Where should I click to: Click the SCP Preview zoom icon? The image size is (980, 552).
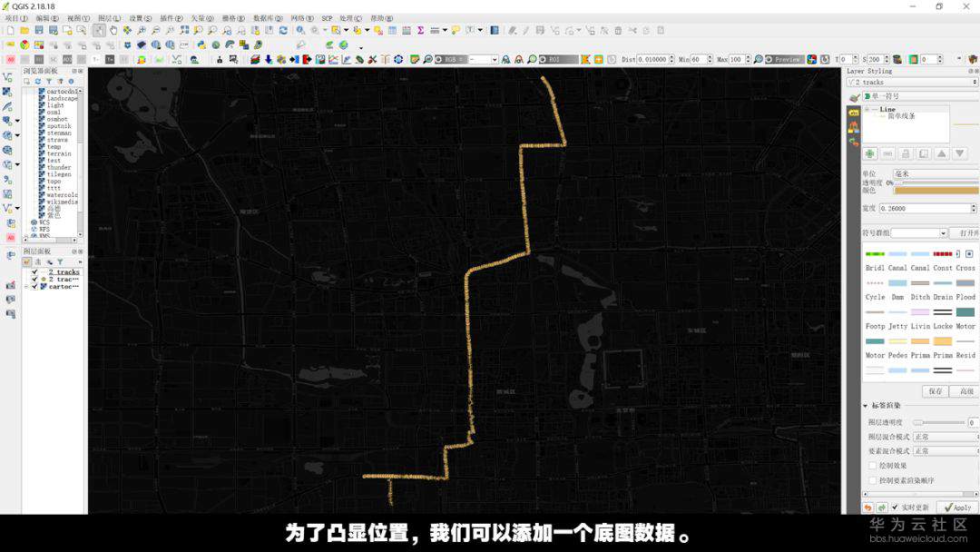[x=758, y=59]
